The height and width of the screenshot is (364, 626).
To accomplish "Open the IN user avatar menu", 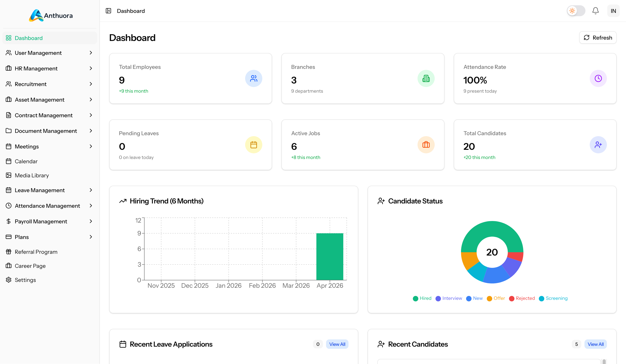I will point(613,11).
